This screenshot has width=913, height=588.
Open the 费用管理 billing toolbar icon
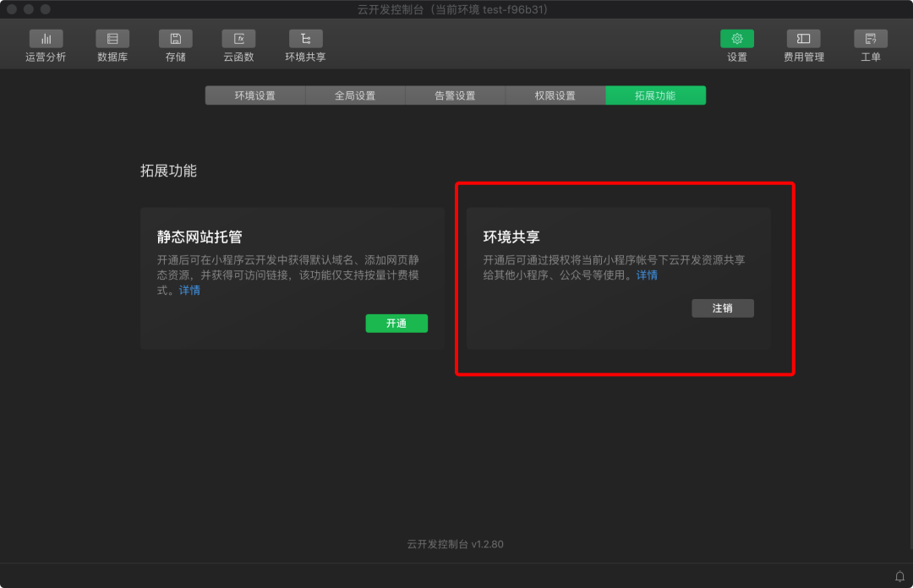pos(803,39)
